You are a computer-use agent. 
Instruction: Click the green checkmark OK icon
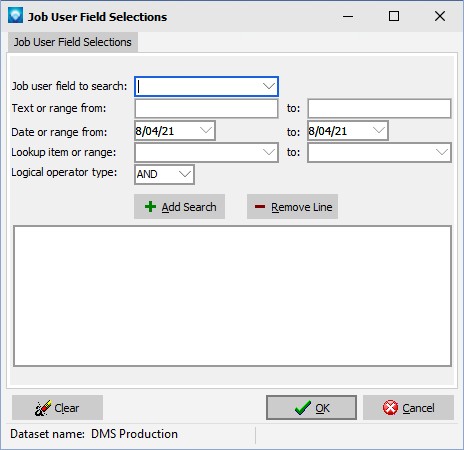pyautogui.click(x=303, y=408)
